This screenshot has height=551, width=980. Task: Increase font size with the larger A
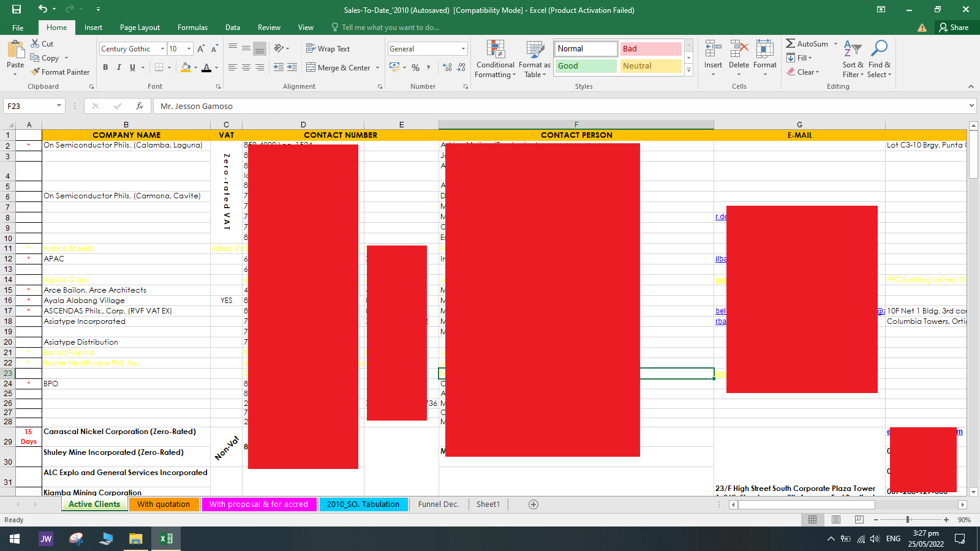(x=201, y=49)
